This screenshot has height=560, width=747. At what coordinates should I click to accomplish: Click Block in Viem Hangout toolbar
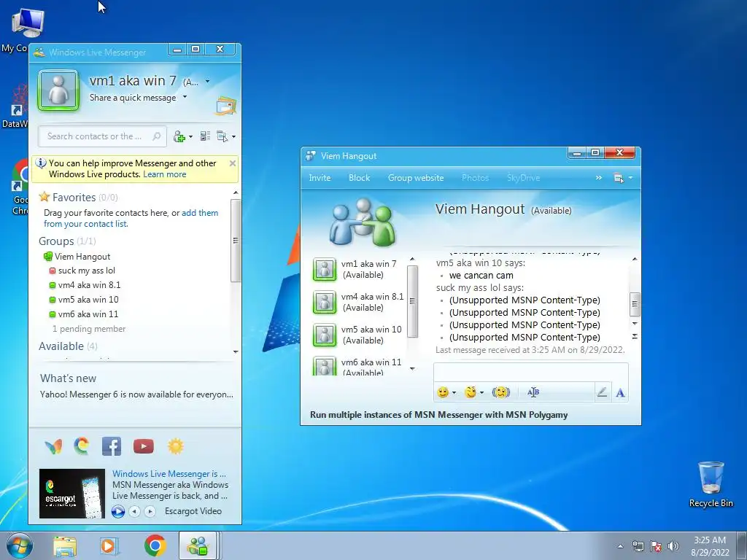[359, 178]
